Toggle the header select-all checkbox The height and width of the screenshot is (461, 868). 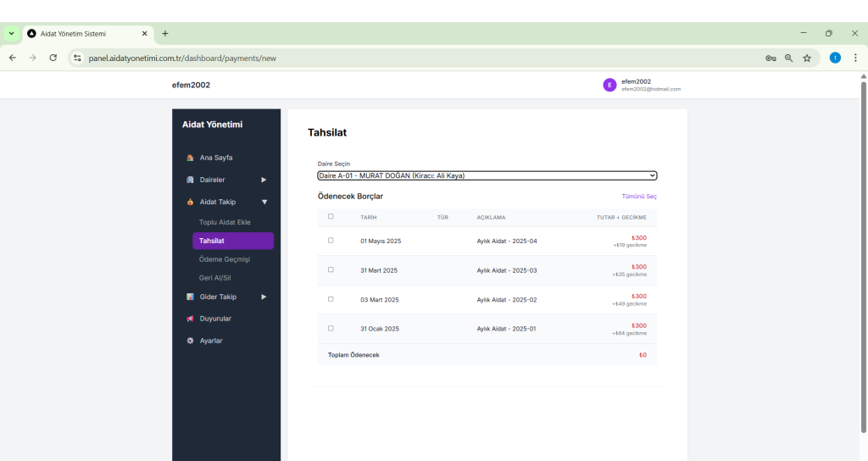click(x=331, y=216)
